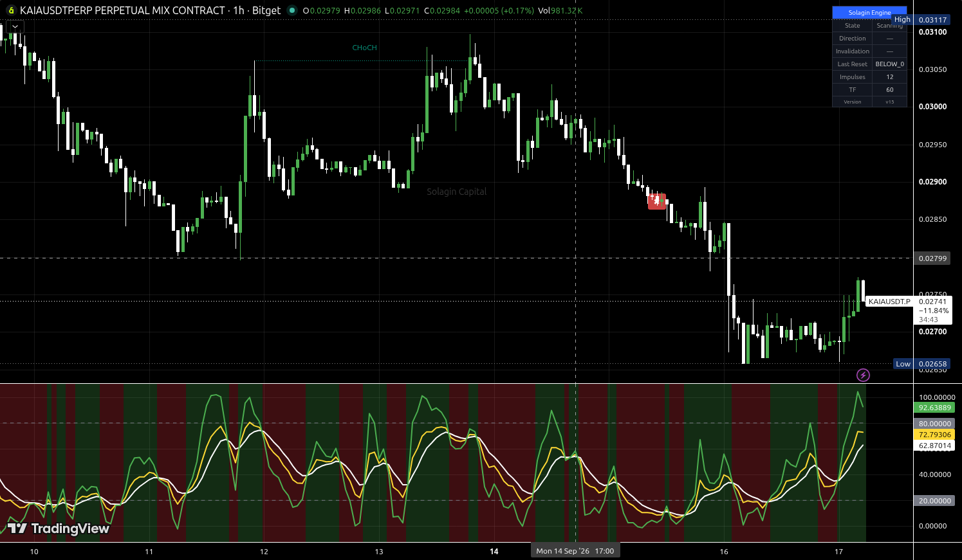The image size is (962, 560).
Task: Click date 17 on the time axis
Action: [838, 552]
